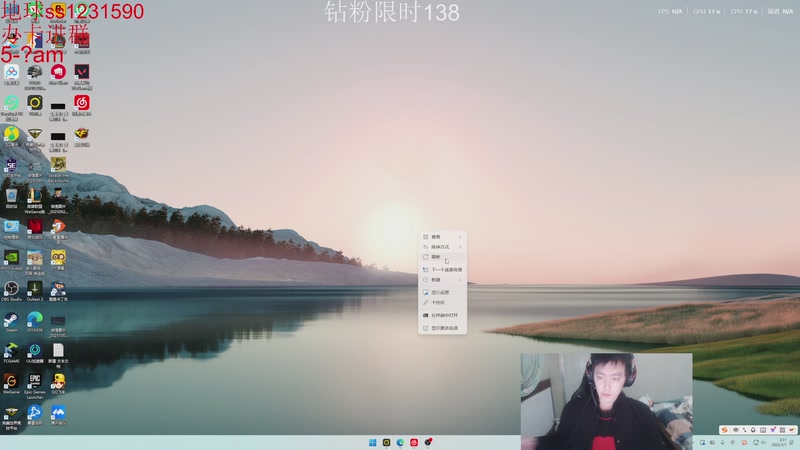This screenshot has width=800, height=450.
Task: Click the Windows Start button on the taskbar
Action: pos(372,442)
